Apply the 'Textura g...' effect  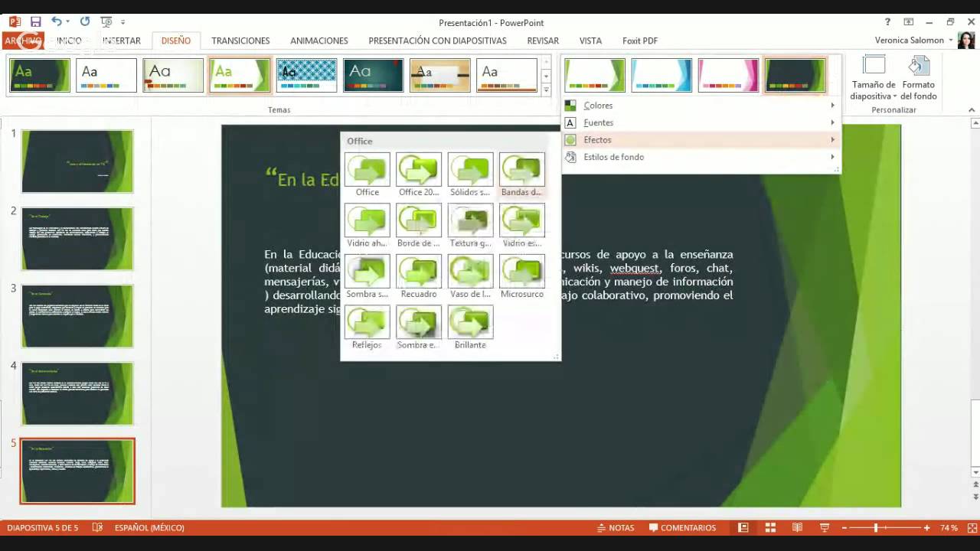(470, 226)
